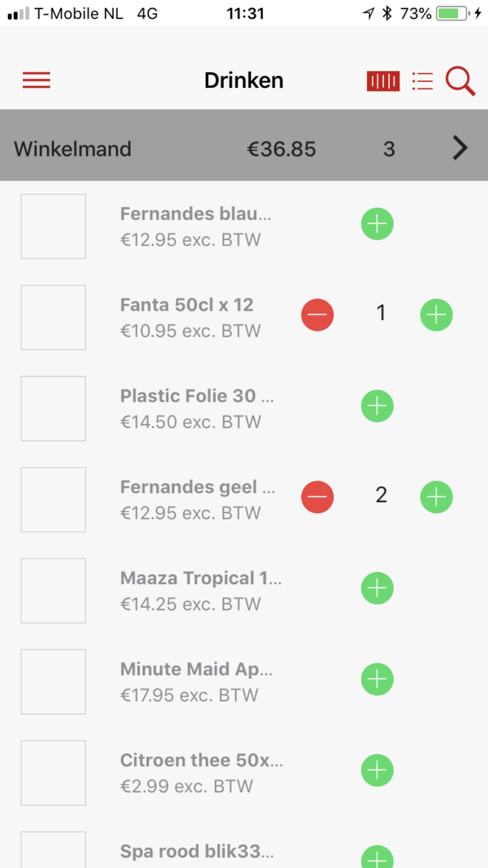Open Minute Maid product name
The height and width of the screenshot is (868, 488).
[x=196, y=669]
